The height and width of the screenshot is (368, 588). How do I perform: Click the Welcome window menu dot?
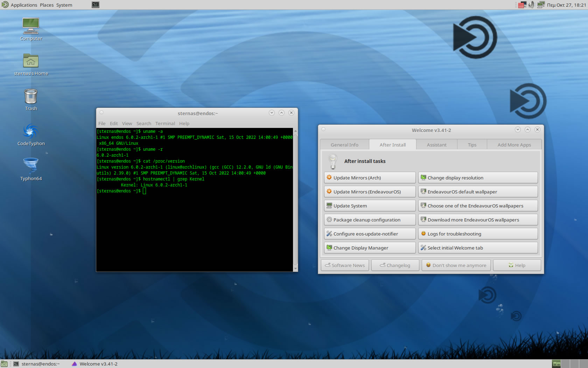click(x=323, y=129)
